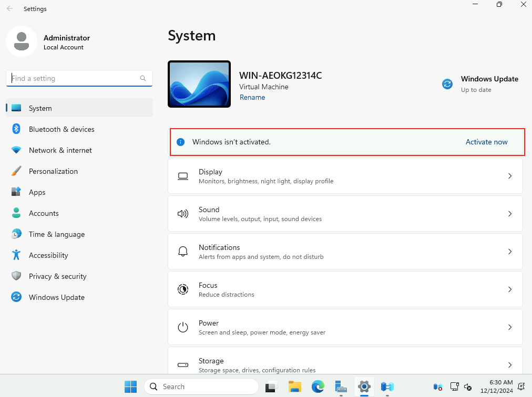Expand the Display chevron arrow
Screen dimensions: 532x397
click(509, 176)
